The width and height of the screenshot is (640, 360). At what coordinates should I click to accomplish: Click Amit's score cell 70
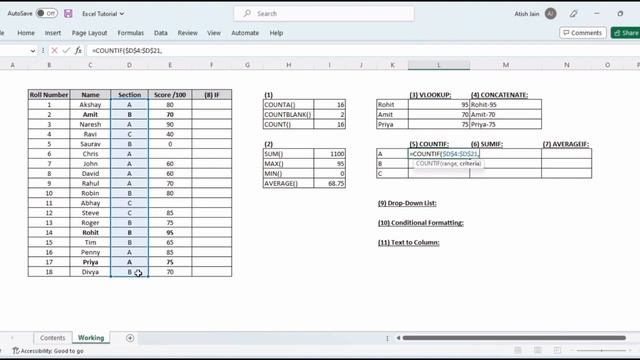tap(170, 115)
